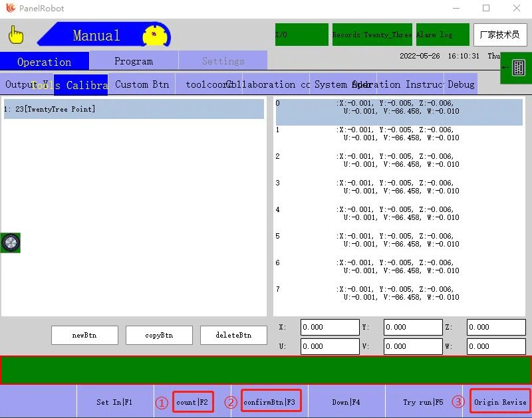Click the Origin Revise button
532x418 pixels.
pos(500,402)
